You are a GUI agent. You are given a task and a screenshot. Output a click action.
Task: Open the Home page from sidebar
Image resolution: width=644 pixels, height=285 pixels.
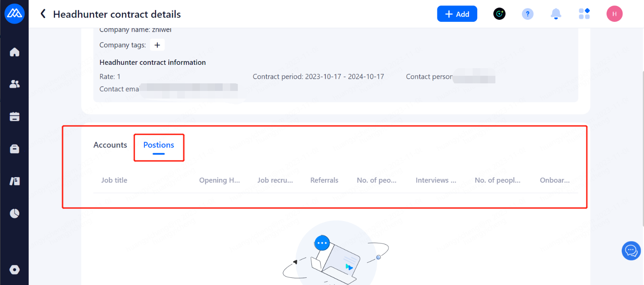pos(15,52)
